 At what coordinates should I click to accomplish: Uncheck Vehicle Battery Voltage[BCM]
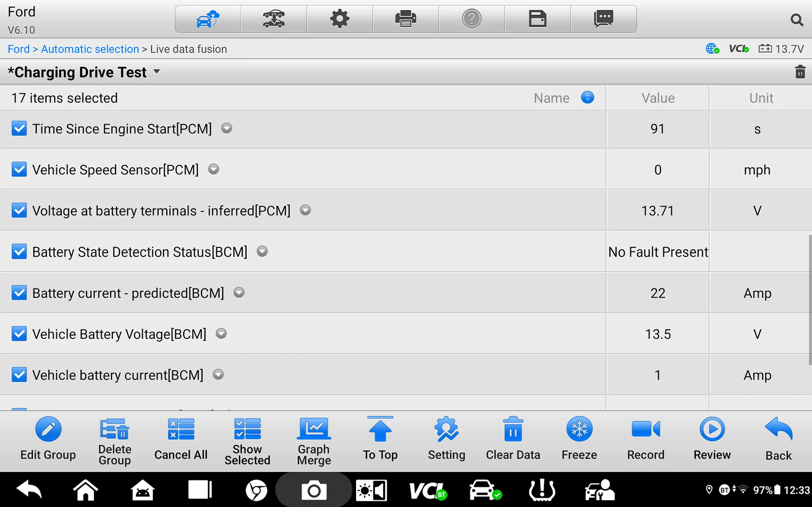pos(19,334)
